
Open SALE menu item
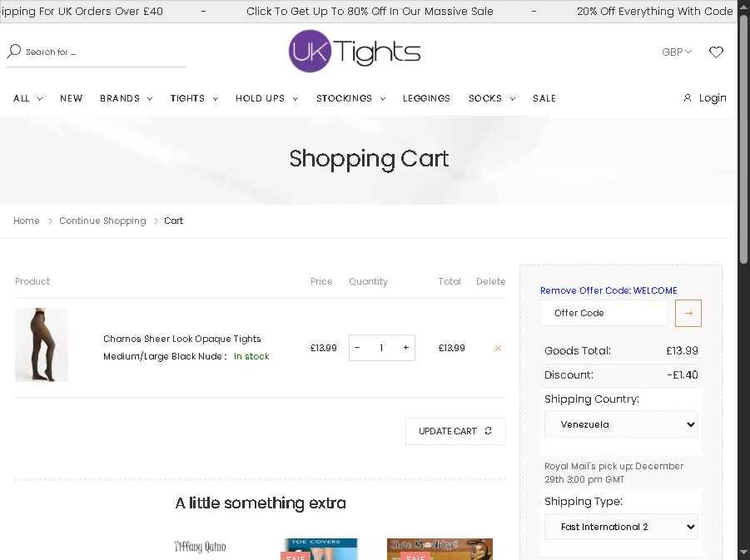click(544, 98)
